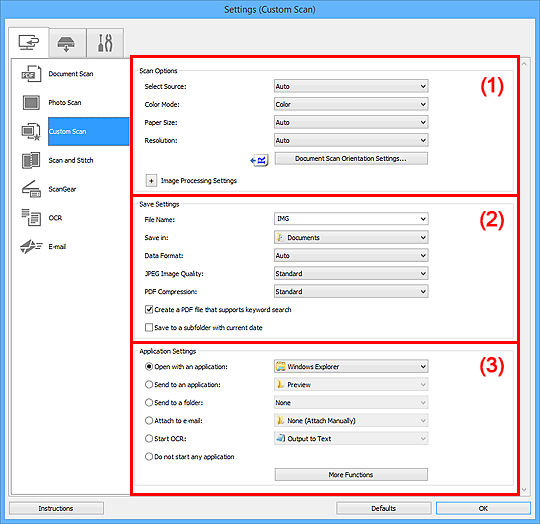Check Save to a subfolder with current date

(149, 327)
